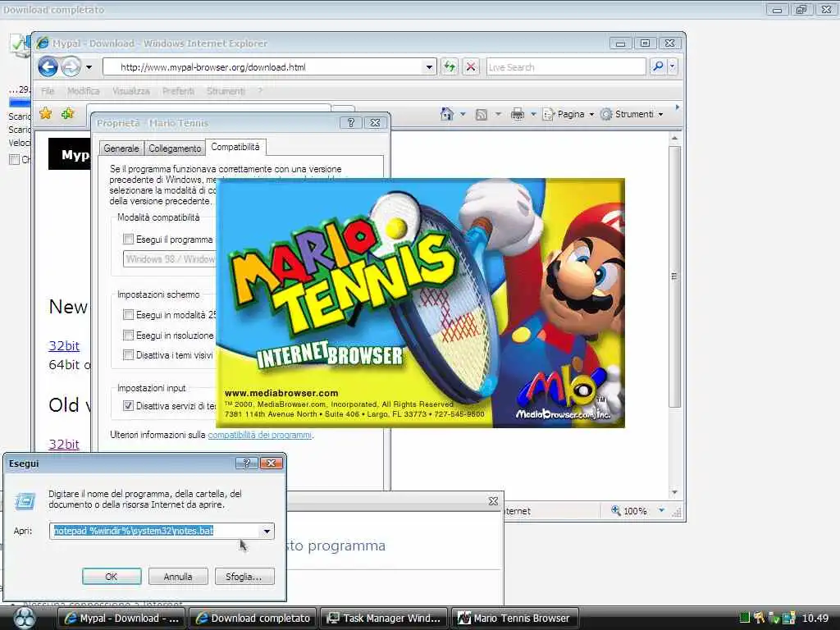
Task: Click the Forward arrow in Internet Explorer
Action: click(x=71, y=67)
